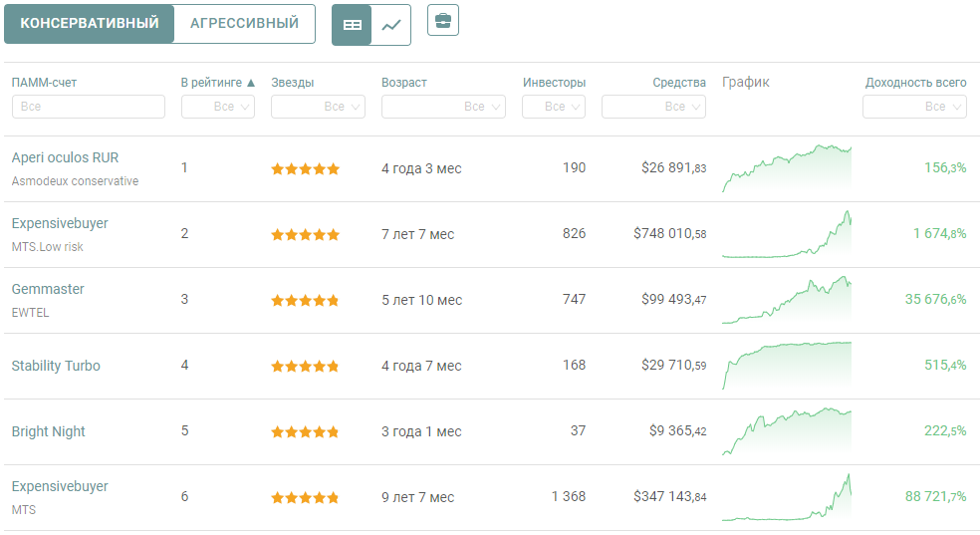View Gemmaster profit chart thumbnail
980x535 pixels.
pyautogui.click(x=787, y=299)
